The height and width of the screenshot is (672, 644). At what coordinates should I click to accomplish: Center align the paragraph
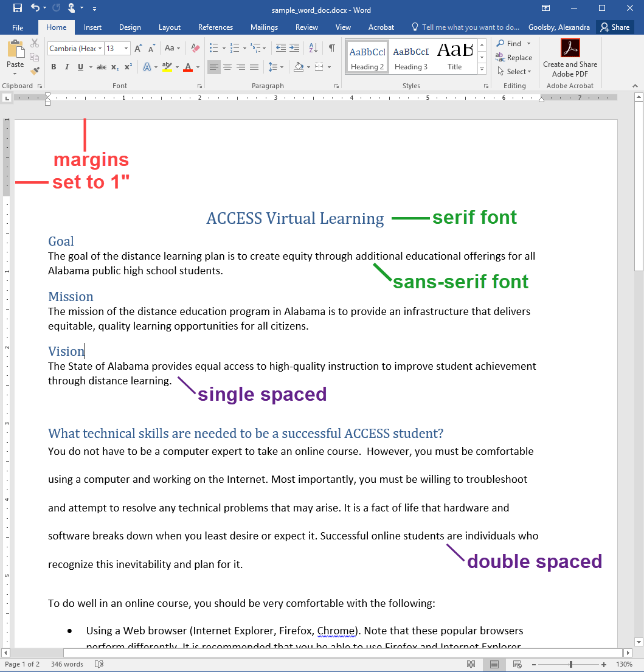pyautogui.click(x=227, y=67)
